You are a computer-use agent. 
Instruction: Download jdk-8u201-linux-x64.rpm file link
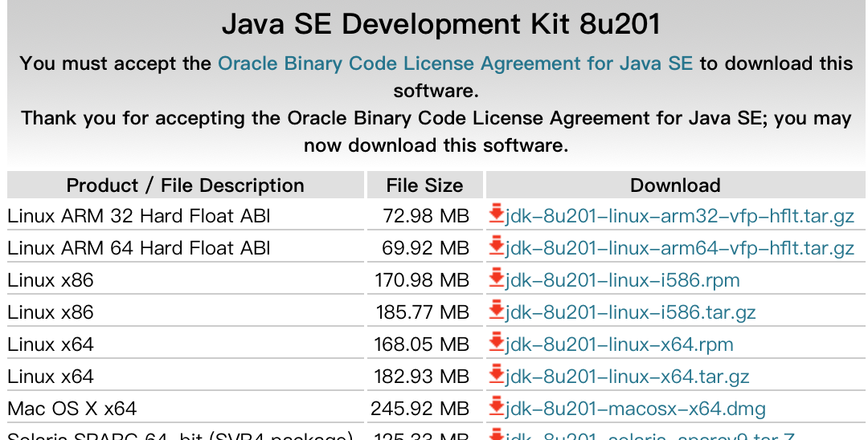(x=619, y=344)
